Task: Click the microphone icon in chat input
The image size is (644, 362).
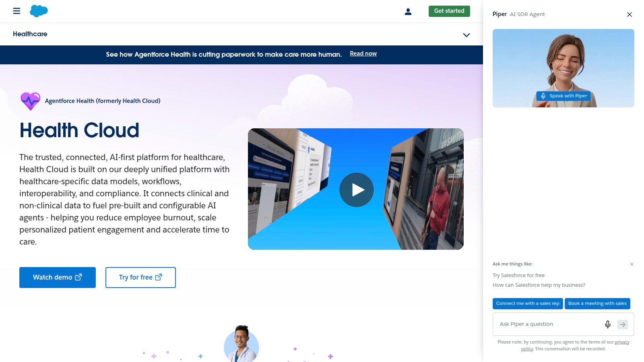Action: (x=608, y=324)
